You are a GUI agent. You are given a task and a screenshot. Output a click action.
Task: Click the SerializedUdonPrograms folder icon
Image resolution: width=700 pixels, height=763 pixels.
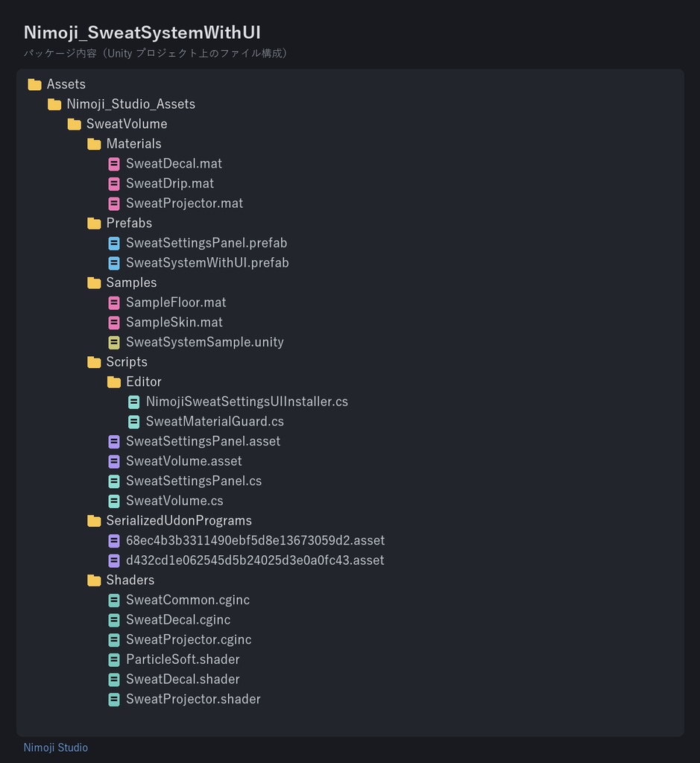(94, 521)
